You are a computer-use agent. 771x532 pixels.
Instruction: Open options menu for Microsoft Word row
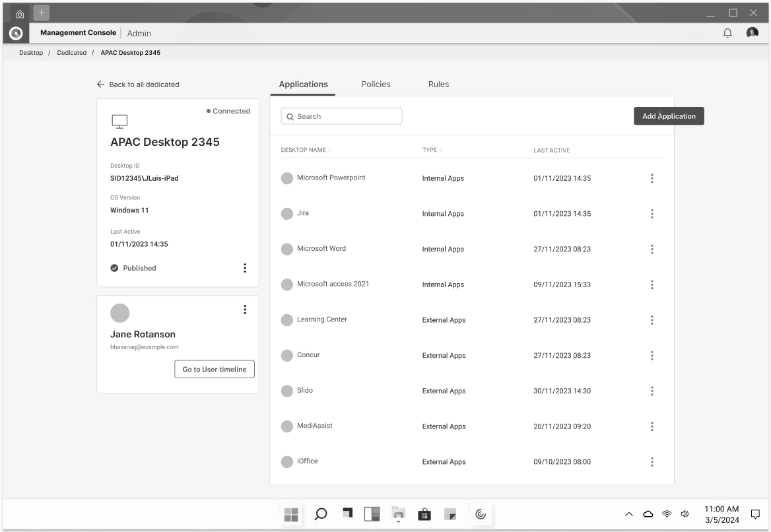[652, 249]
